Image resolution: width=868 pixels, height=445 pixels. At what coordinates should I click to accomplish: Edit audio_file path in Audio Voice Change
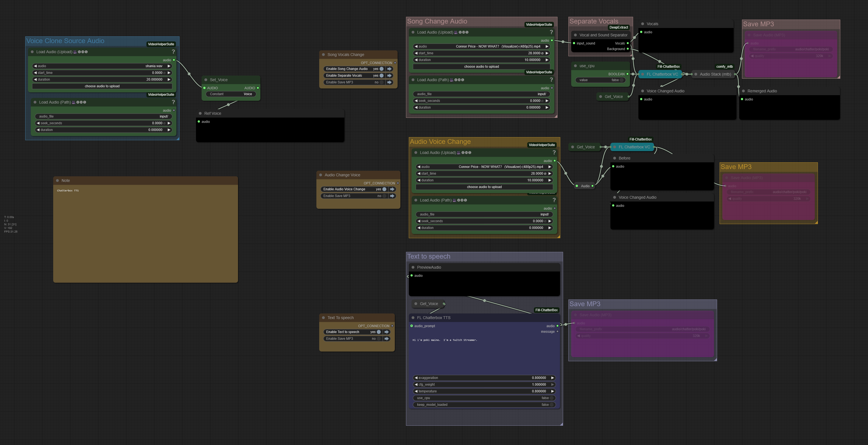click(484, 214)
